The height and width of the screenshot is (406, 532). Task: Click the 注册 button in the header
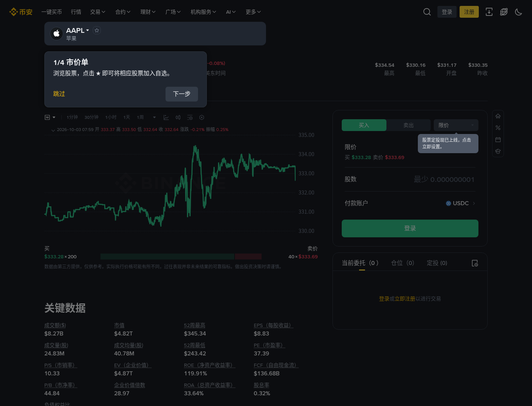tap(469, 12)
